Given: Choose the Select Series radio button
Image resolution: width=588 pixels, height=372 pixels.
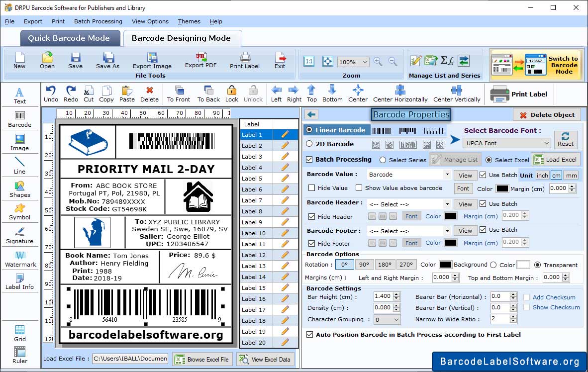Looking at the screenshot, I should coord(383,160).
